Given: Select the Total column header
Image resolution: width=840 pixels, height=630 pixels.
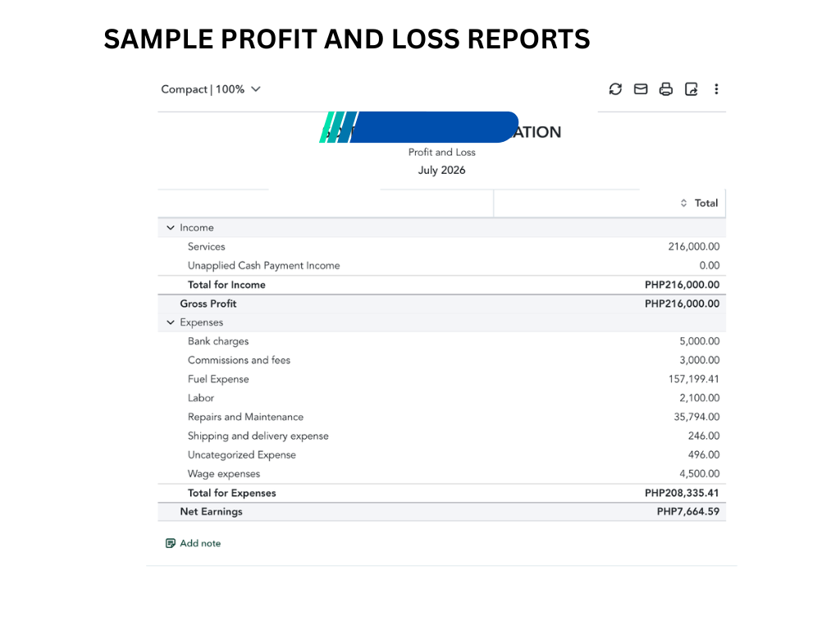Looking at the screenshot, I should click(x=706, y=203).
